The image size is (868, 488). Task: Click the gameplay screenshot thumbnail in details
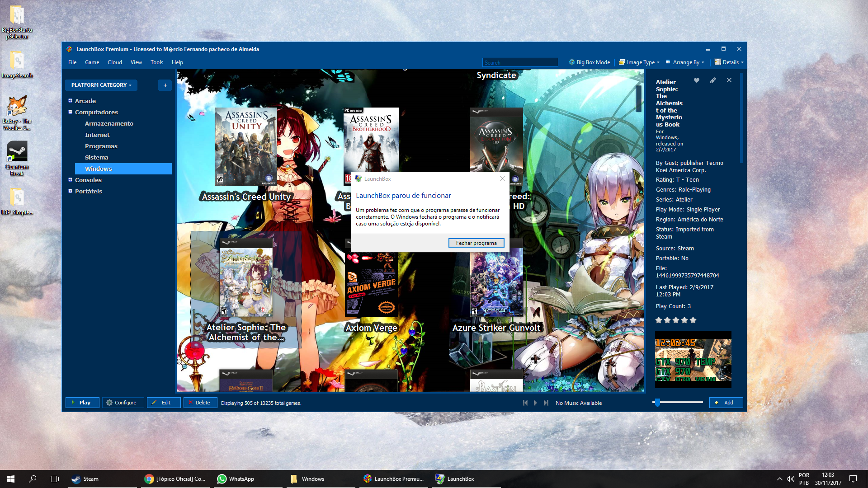tap(693, 360)
